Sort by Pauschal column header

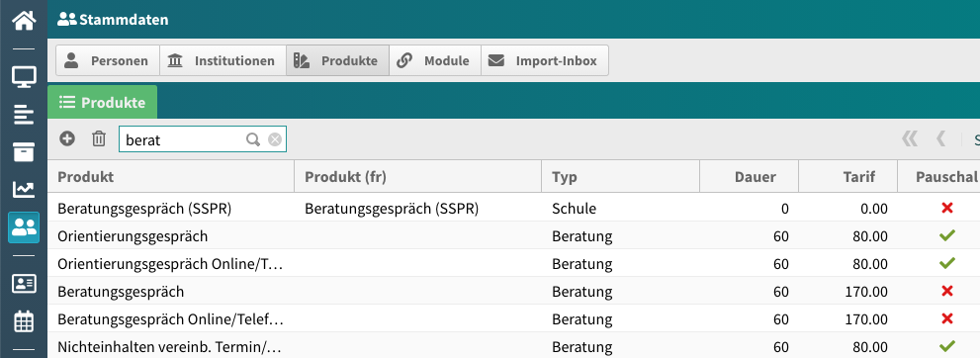(x=938, y=177)
